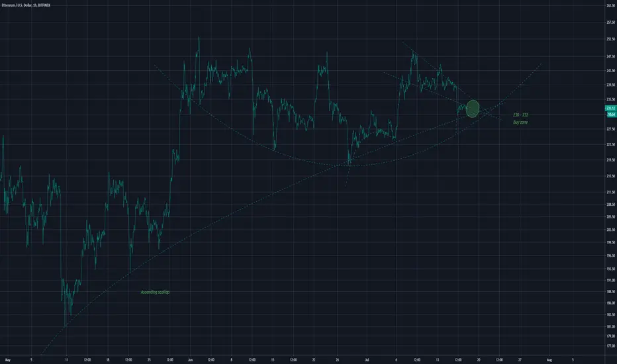Click the 262.50 price axis label
The height and width of the screenshot is (364, 617).
click(x=610, y=5)
